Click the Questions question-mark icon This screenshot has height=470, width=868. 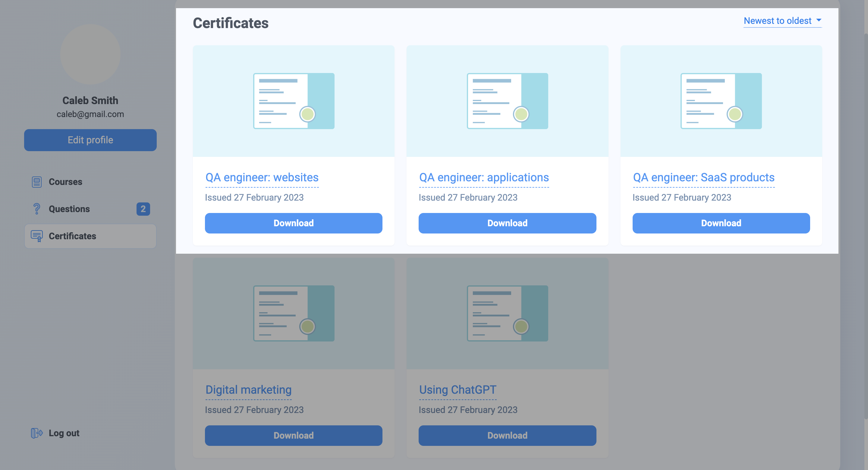tap(36, 209)
